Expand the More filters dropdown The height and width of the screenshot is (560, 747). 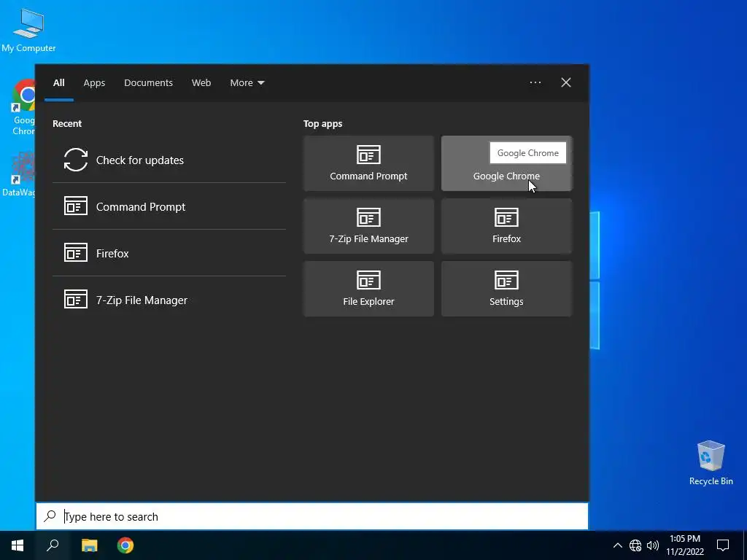pyautogui.click(x=247, y=83)
